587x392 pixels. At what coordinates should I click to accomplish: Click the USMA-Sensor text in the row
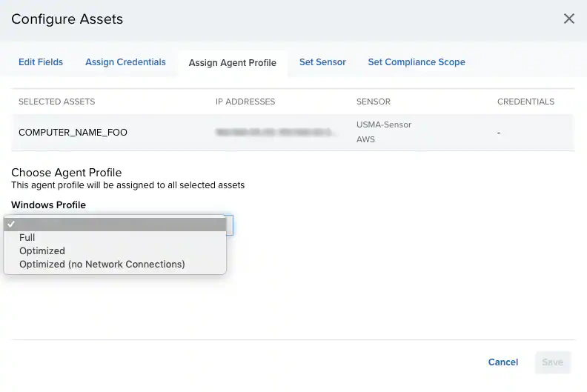(384, 124)
